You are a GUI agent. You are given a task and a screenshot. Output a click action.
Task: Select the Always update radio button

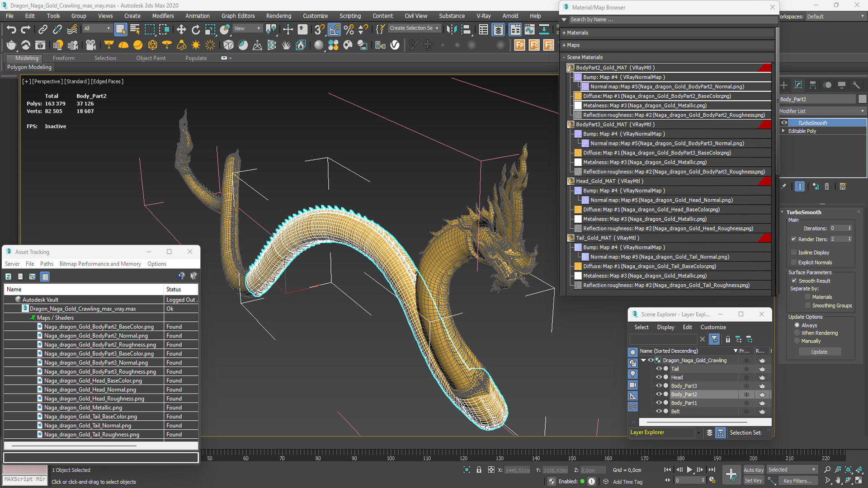click(797, 325)
